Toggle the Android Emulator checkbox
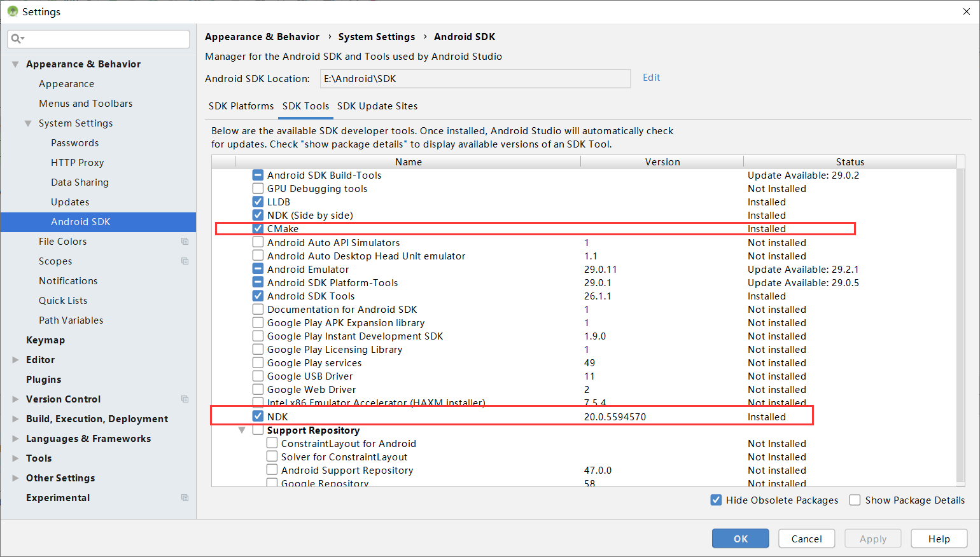This screenshot has width=980, height=557. (x=258, y=269)
